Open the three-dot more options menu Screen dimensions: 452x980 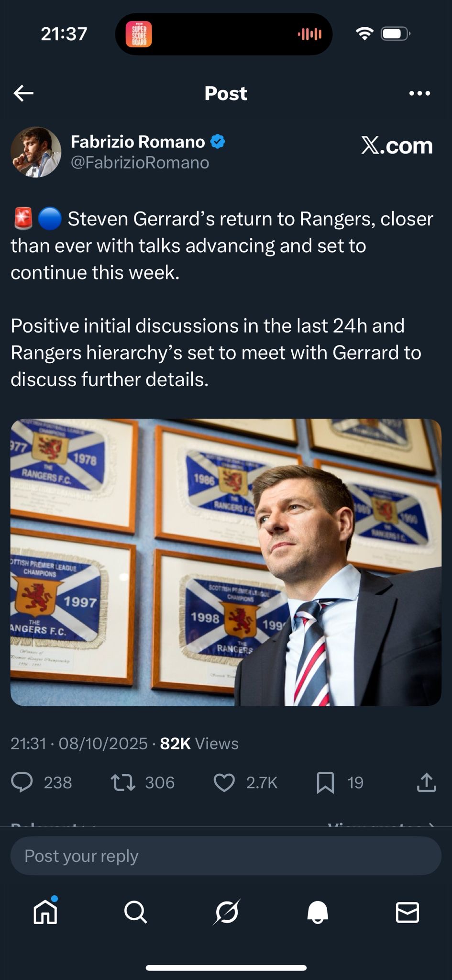pyautogui.click(x=419, y=93)
